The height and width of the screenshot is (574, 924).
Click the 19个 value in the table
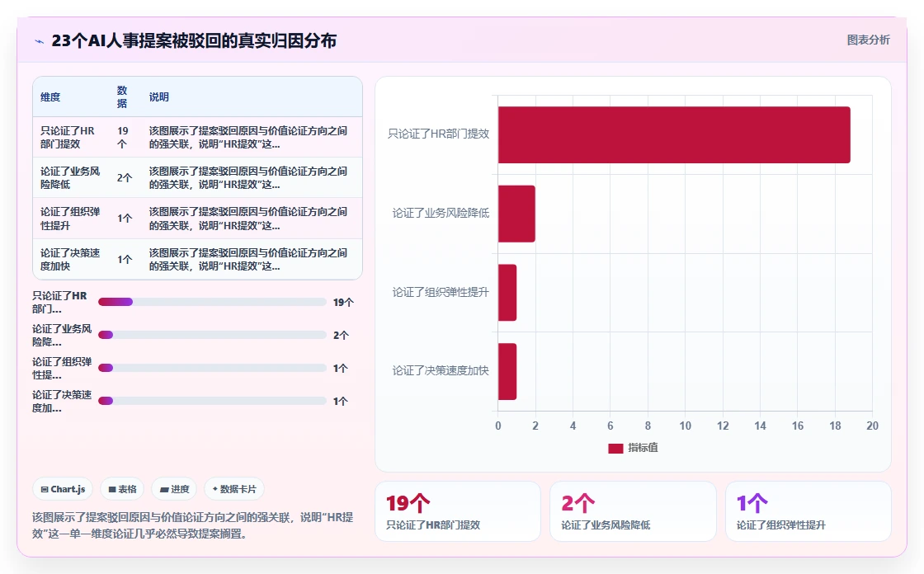(x=123, y=137)
